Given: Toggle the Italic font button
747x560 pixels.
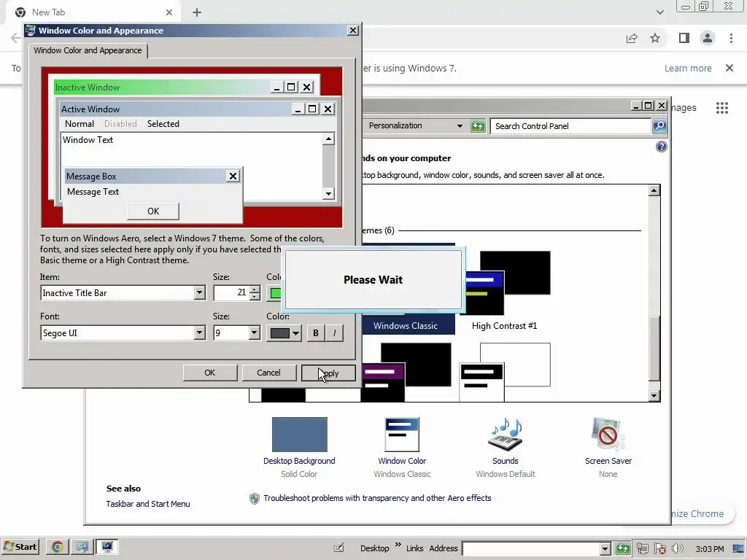Looking at the screenshot, I should [x=334, y=333].
